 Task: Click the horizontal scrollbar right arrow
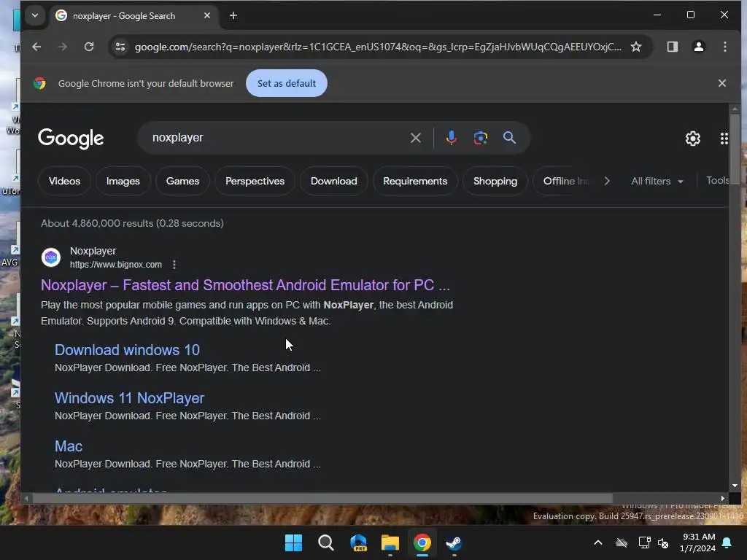pos(722,498)
